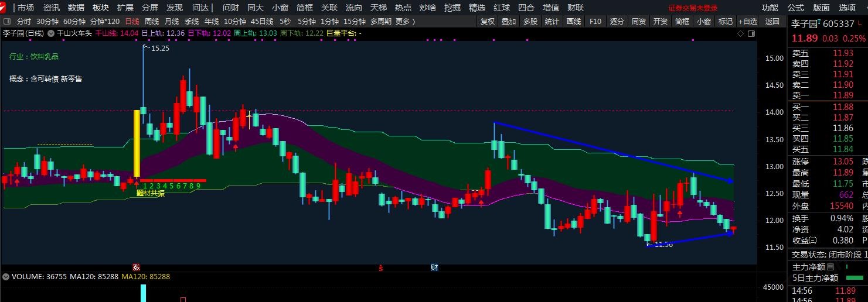Expand the 千山火车头 indicator dropdown arrow

51,33
